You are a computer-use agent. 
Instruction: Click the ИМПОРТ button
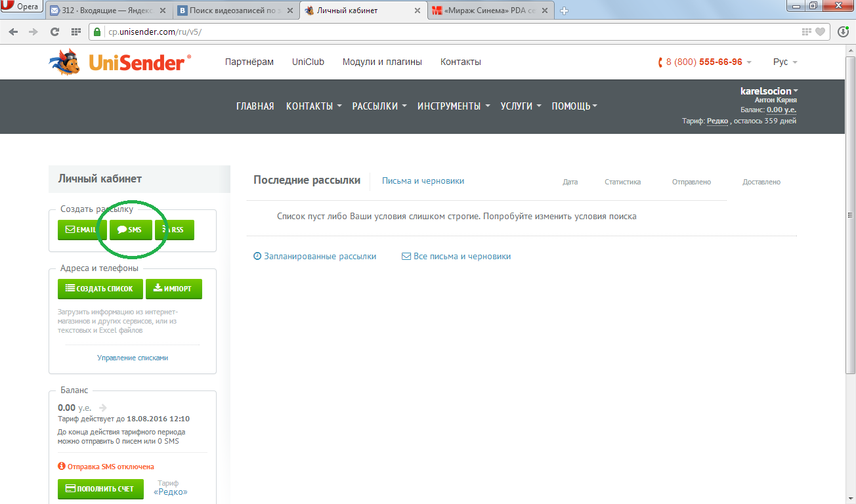[x=174, y=289]
